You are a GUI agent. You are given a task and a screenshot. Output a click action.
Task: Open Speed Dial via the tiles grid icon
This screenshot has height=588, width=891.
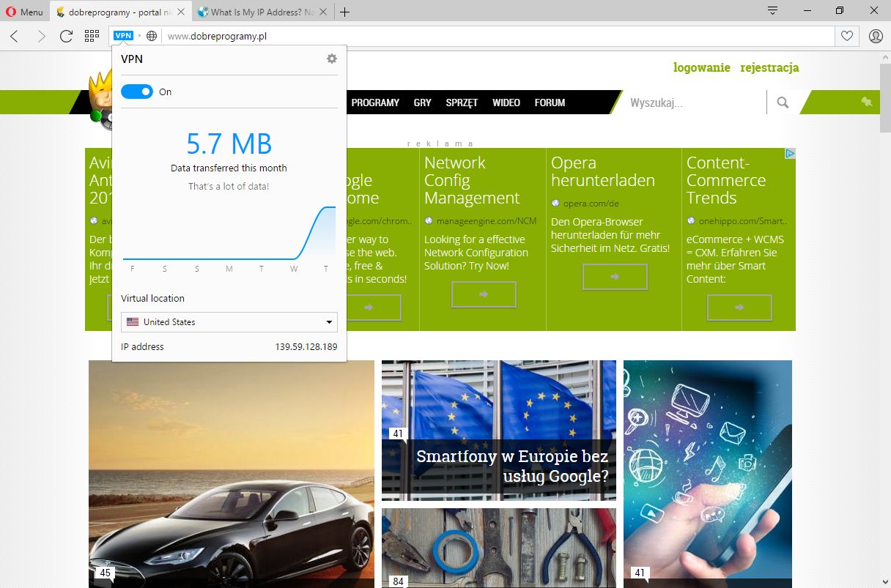pos(91,35)
